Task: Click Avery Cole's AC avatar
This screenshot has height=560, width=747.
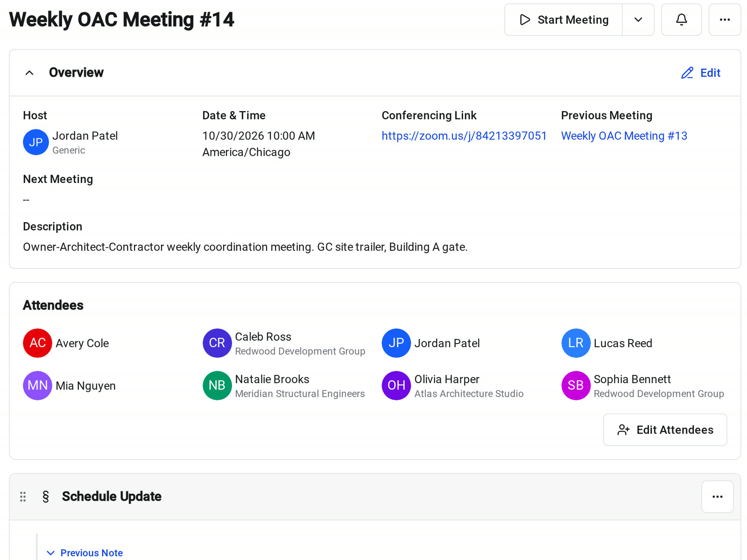Action: pyautogui.click(x=37, y=343)
